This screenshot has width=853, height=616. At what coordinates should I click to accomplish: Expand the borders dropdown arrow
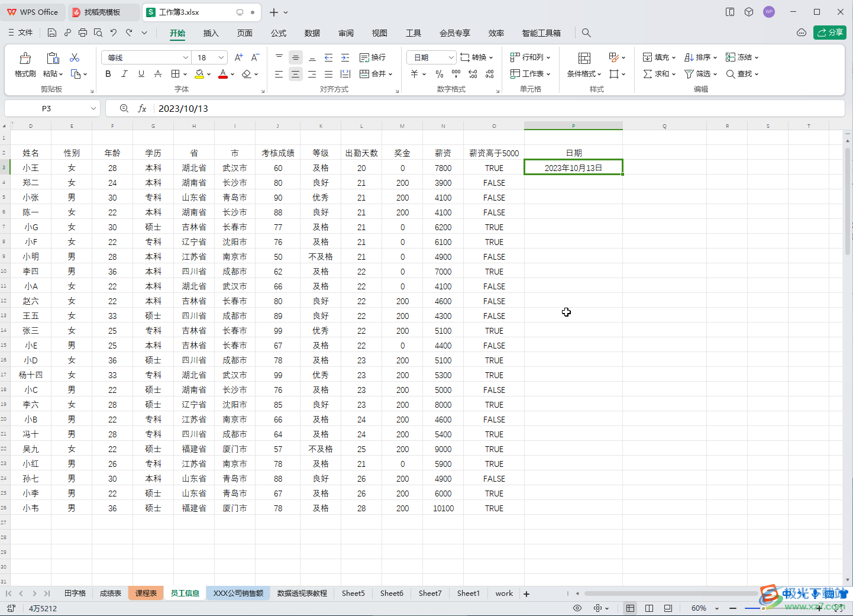185,75
